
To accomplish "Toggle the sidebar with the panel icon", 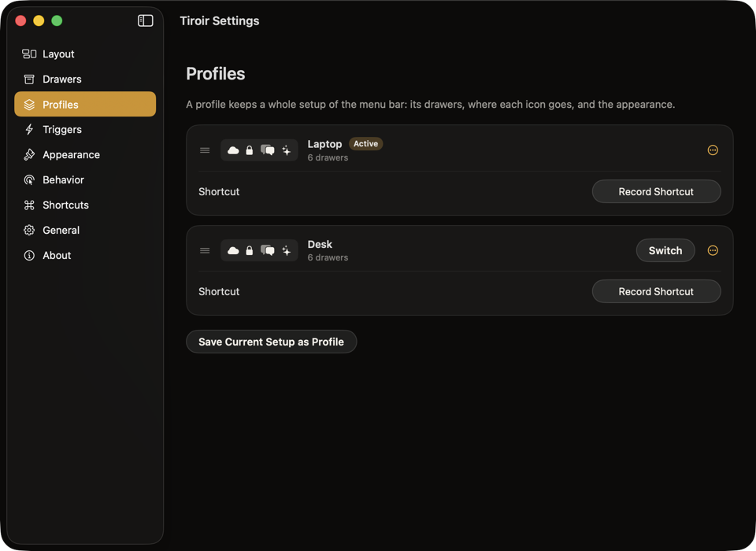I will (x=145, y=20).
